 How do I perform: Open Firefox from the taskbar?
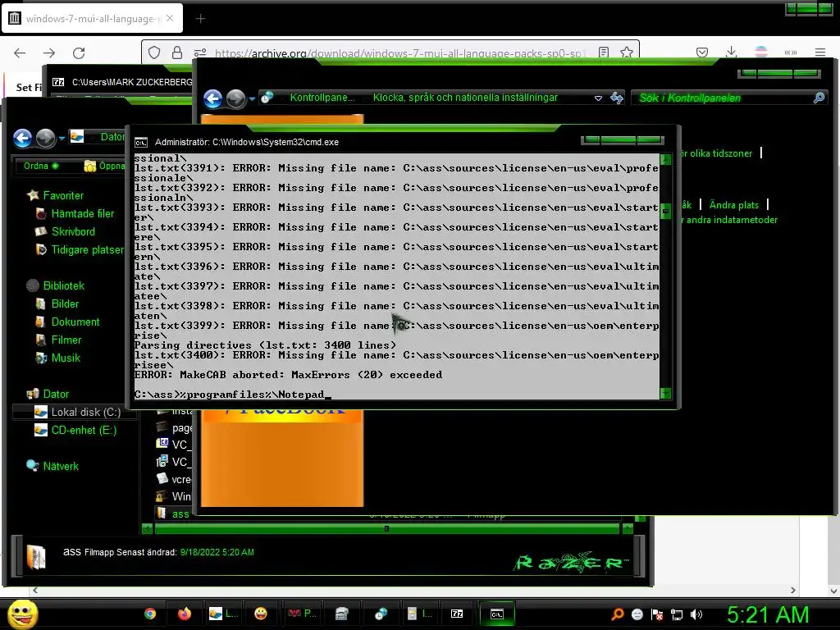coord(185,614)
